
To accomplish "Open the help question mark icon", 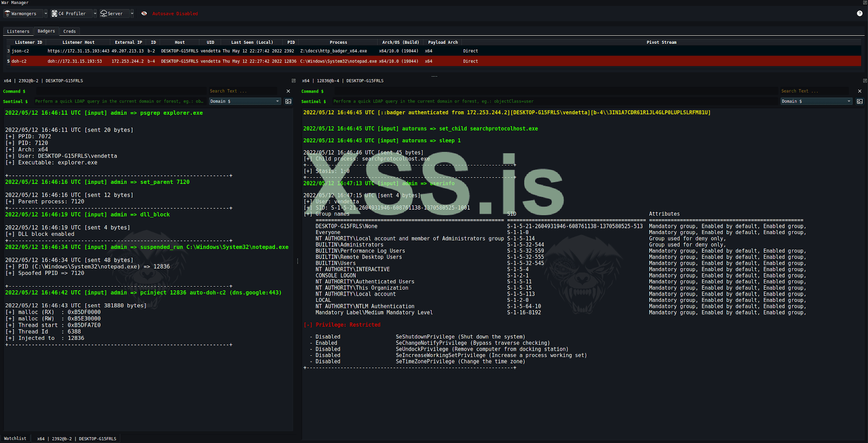I will coord(859,14).
